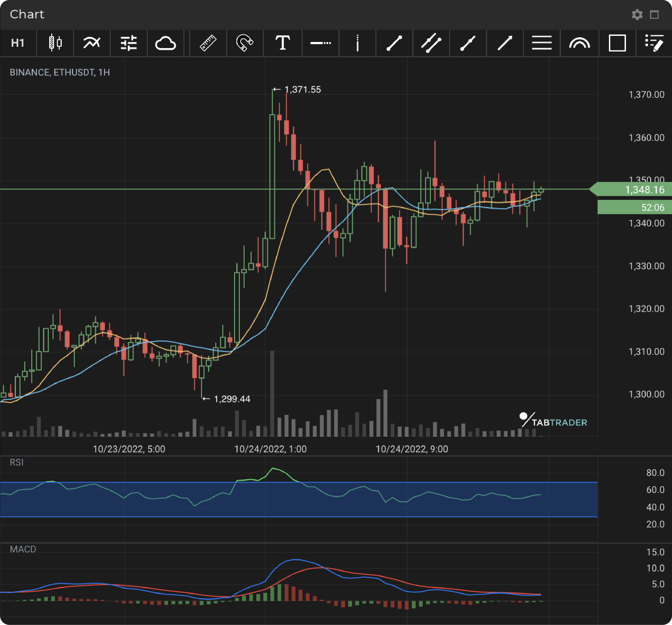Select the parallel channel drawing tool

click(x=431, y=43)
